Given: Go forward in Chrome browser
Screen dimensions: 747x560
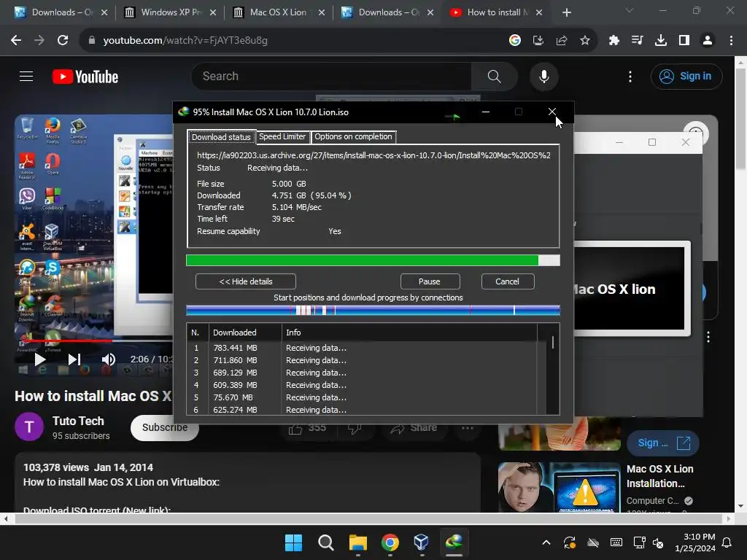Looking at the screenshot, I should 39,41.
